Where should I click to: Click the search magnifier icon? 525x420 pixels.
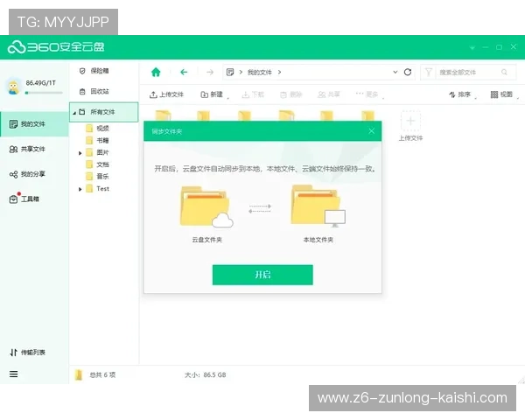tap(504, 72)
